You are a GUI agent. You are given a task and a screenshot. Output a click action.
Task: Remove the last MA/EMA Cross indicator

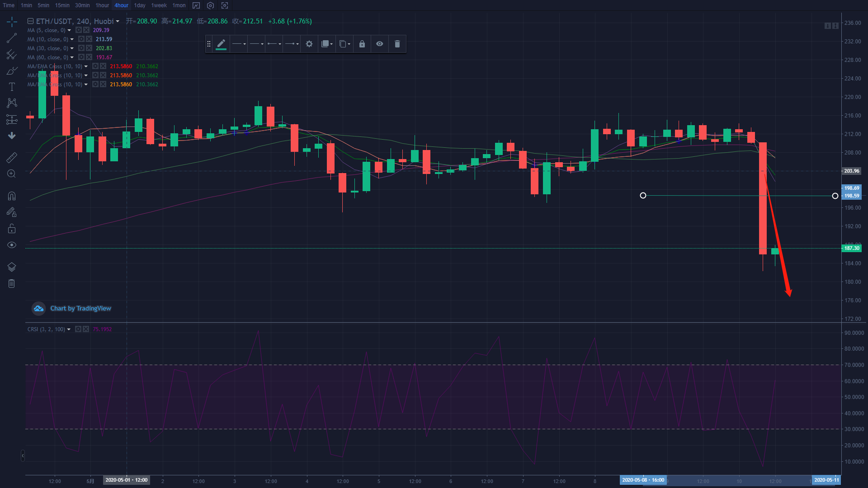103,84
